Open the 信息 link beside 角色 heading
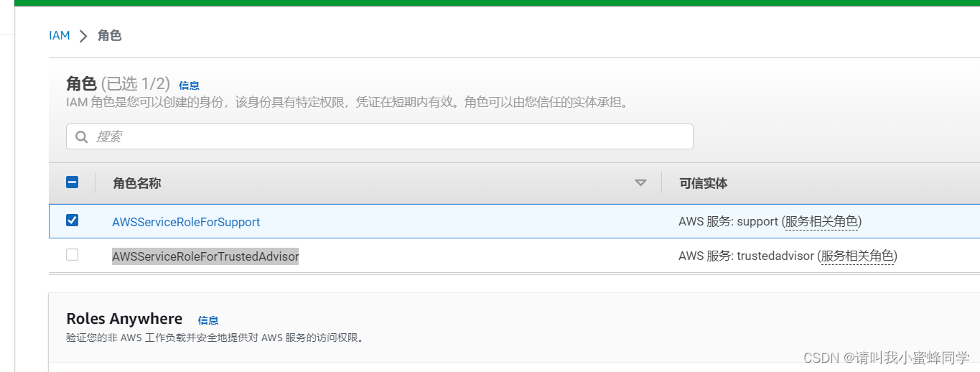The height and width of the screenshot is (372, 980). coord(189,85)
